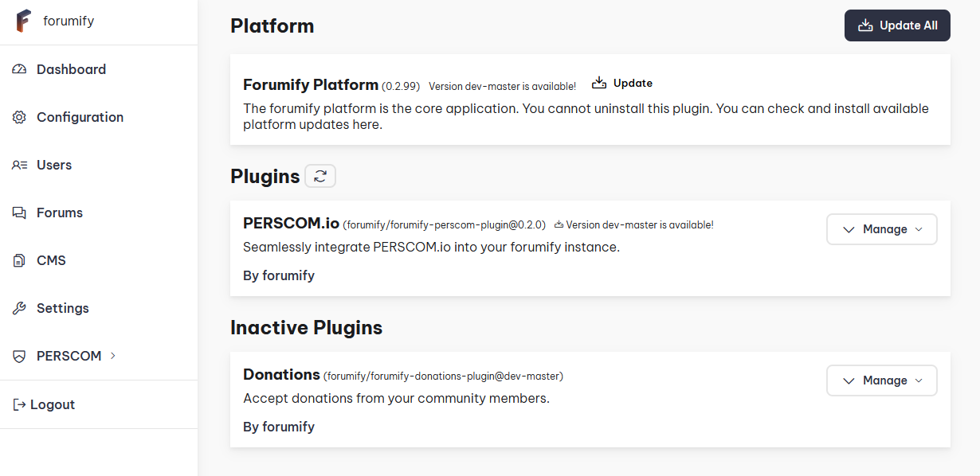Click the Logout link
This screenshot has height=476, width=980.
click(52, 404)
